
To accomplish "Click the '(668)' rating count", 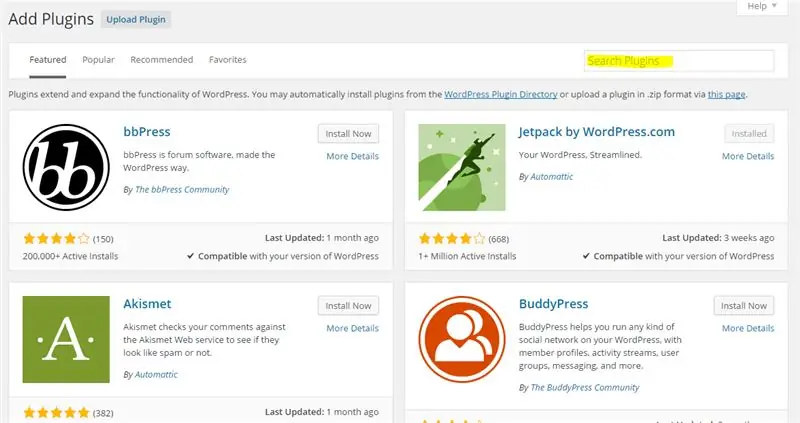I will [498, 239].
